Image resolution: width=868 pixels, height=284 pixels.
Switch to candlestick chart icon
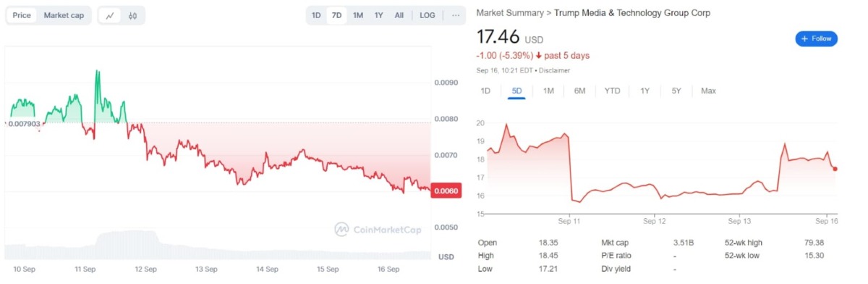132,15
